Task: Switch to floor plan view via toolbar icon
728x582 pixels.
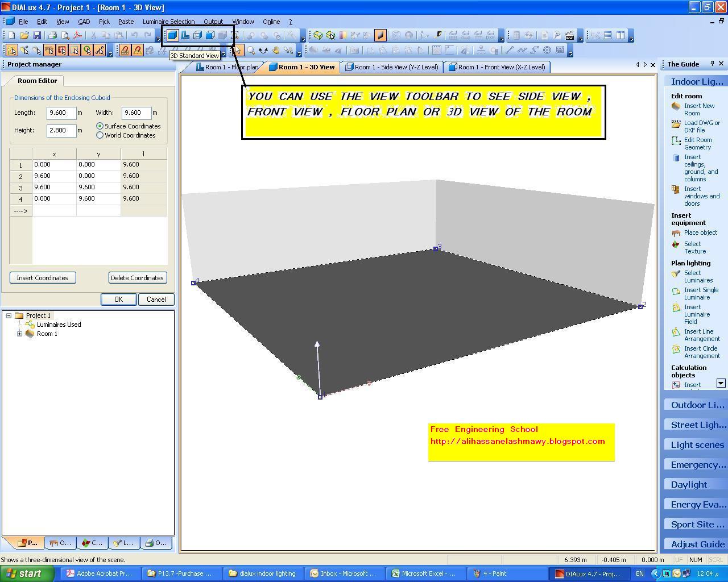Action: [185, 35]
